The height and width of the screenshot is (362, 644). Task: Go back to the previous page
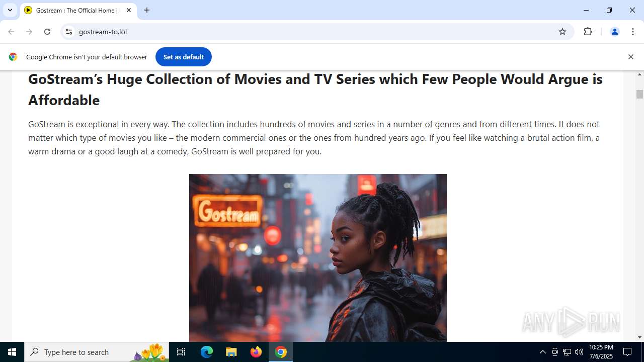point(11,32)
